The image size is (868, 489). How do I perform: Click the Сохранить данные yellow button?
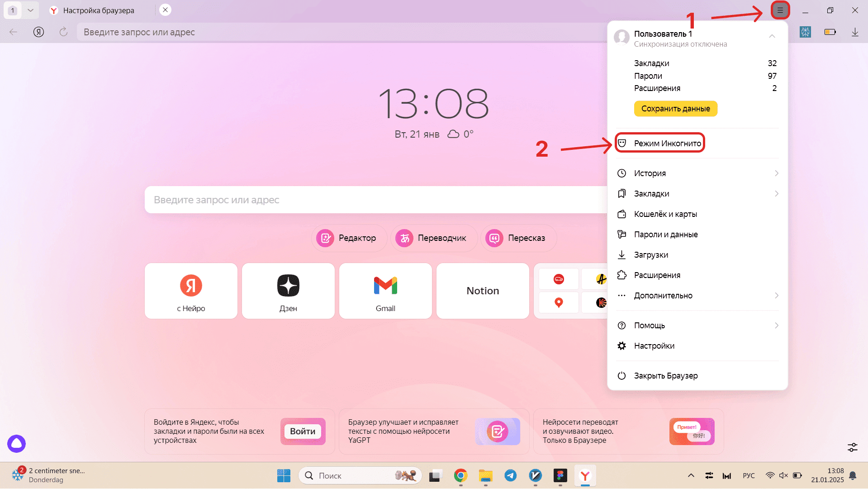pos(675,109)
